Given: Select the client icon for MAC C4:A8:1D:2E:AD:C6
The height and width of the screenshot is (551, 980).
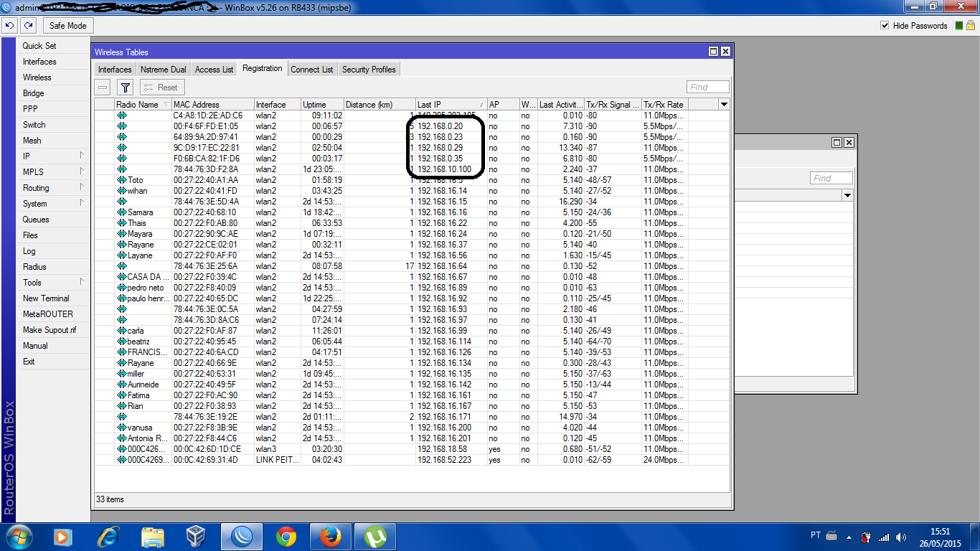Looking at the screenshot, I should pos(121,116).
